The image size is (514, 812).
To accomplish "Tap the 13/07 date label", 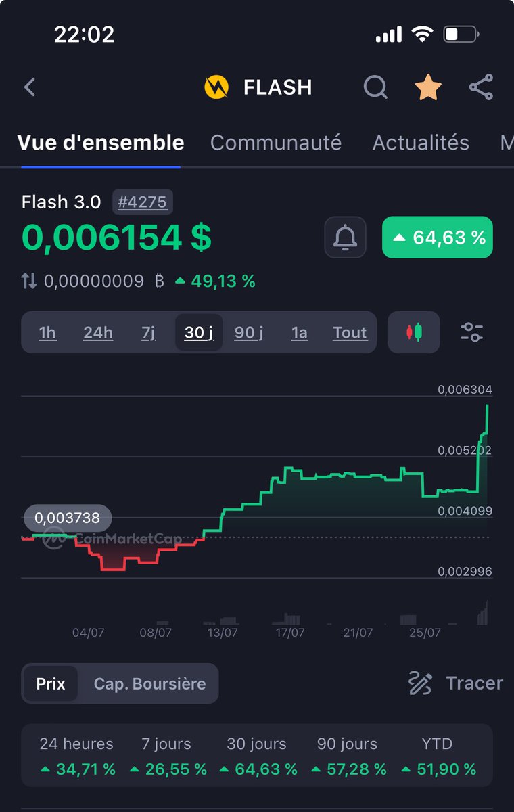I will point(223,633).
